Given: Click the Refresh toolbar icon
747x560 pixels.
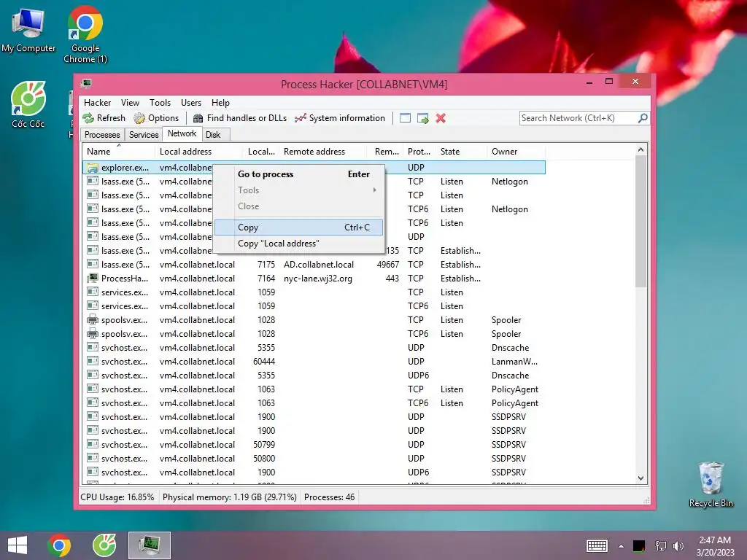Looking at the screenshot, I should click(x=88, y=118).
